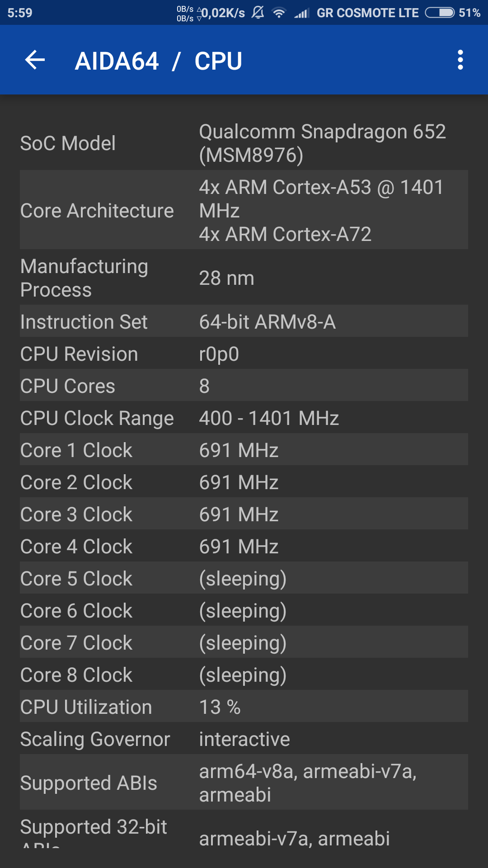The width and height of the screenshot is (488, 868).
Task: Select the Scaling Governor row
Action: pos(244,739)
